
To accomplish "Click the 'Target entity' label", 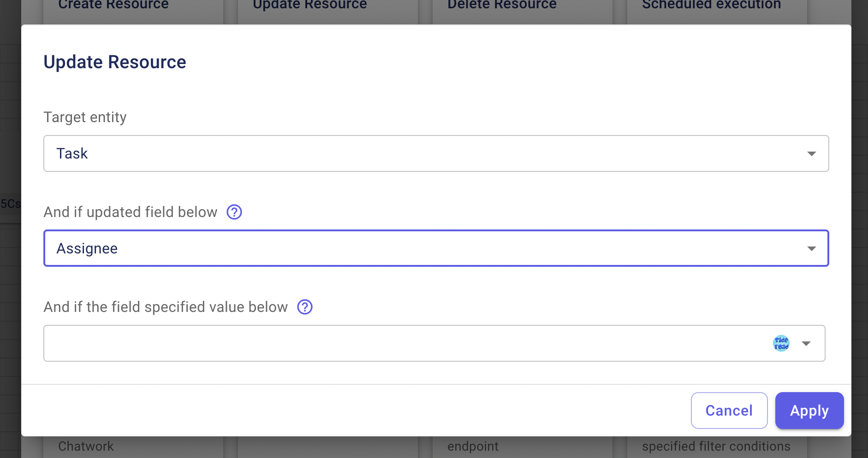I will [85, 117].
